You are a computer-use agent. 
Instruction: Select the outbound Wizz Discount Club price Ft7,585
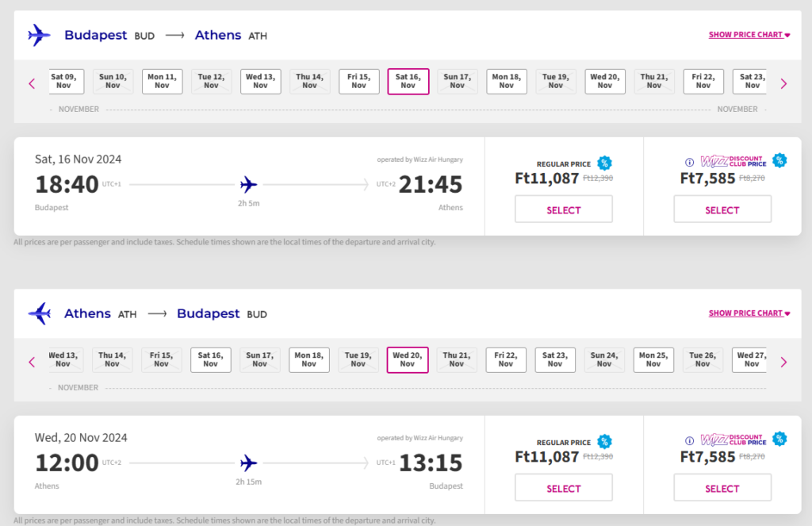pyautogui.click(x=722, y=209)
